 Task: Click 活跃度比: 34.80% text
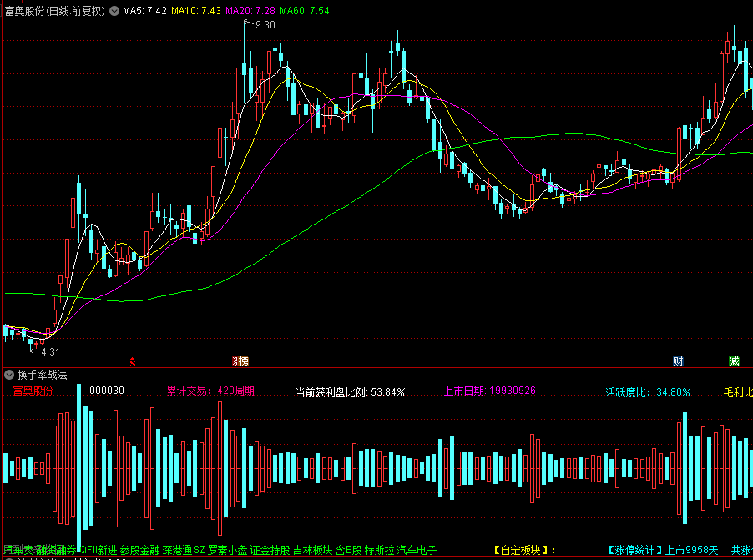point(648,392)
